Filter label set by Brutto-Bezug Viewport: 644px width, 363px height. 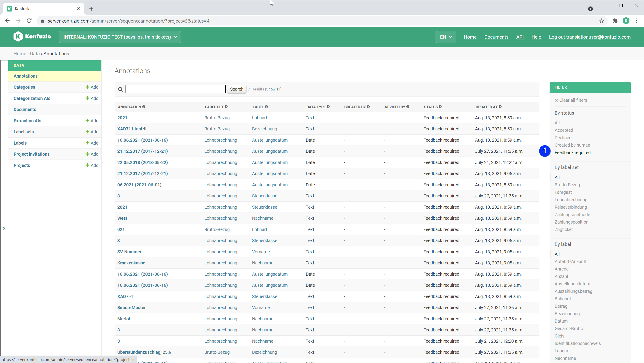point(567,185)
